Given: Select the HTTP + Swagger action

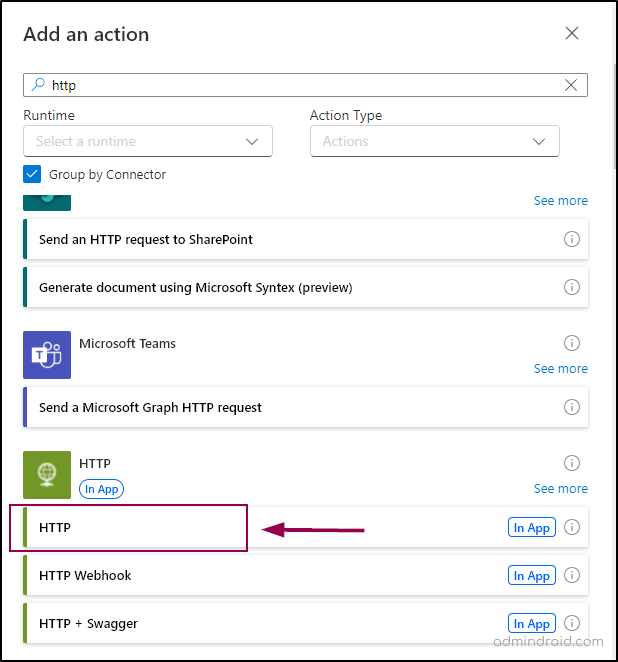Looking at the screenshot, I should (x=305, y=623).
